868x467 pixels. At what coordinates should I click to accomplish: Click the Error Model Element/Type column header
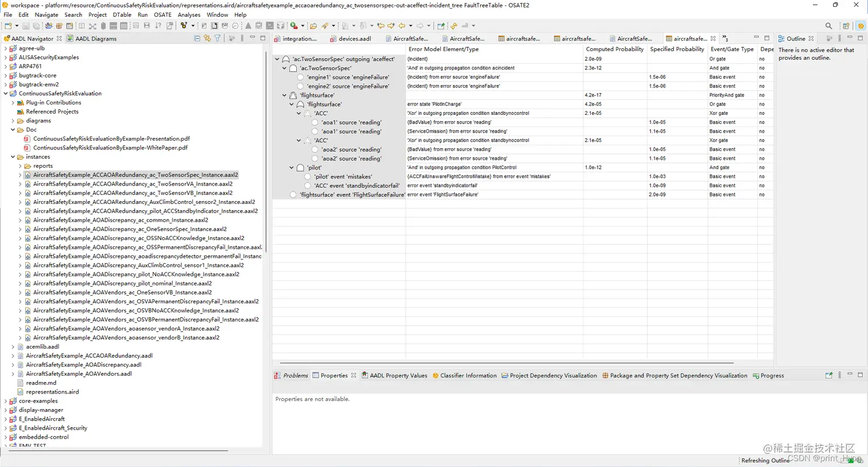click(494, 49)
